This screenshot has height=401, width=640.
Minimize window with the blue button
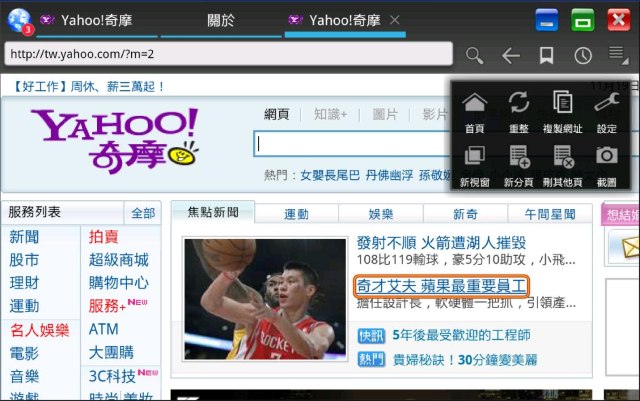(547, 20)
